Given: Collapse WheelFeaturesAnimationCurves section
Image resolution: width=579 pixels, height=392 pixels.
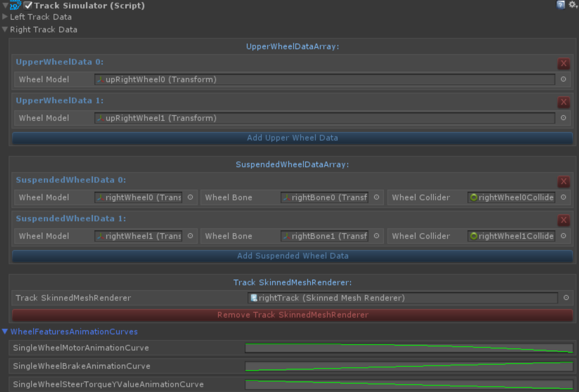Looking at the screenshot, I should tap(5, 332).
